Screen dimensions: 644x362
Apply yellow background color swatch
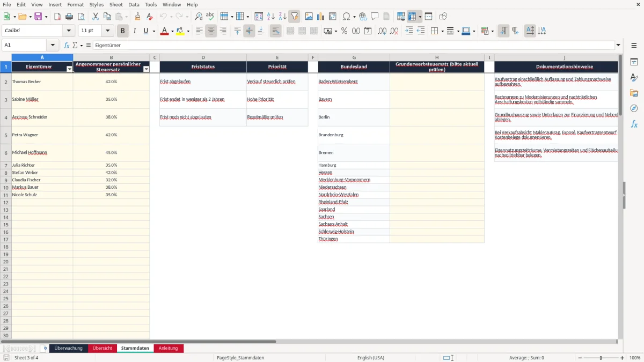point(180,31)
